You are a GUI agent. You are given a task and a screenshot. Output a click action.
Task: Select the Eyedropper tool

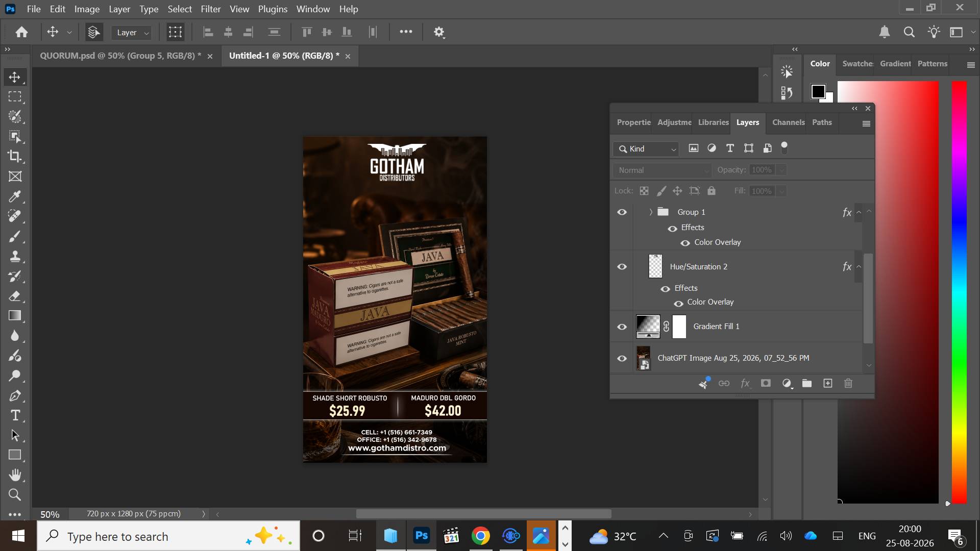pos(15,196)
